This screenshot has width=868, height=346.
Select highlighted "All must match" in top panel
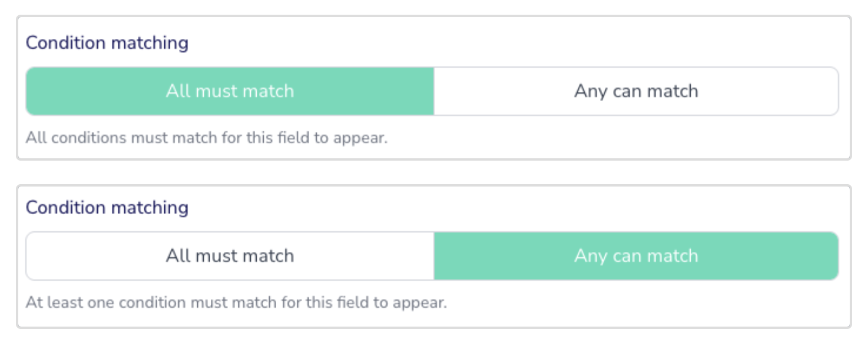(230, 91)
